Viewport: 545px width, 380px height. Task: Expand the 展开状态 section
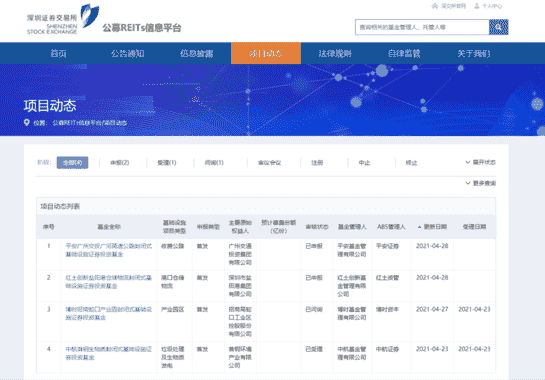click(481, 162)
